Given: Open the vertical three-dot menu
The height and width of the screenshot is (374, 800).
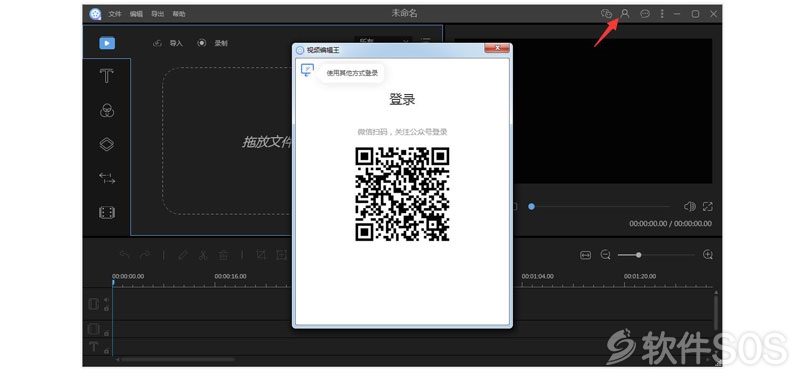Looking at the screenshot, I should (x=662, y=14).
